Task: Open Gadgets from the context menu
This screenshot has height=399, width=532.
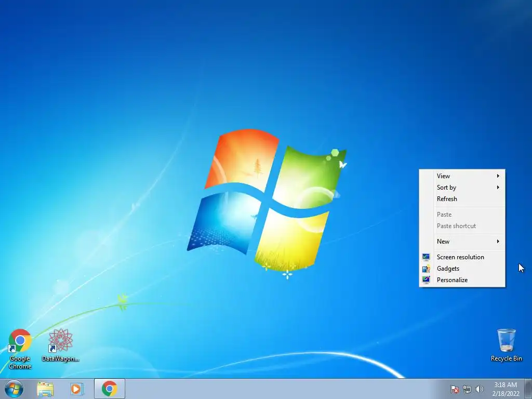Action: 462,269
